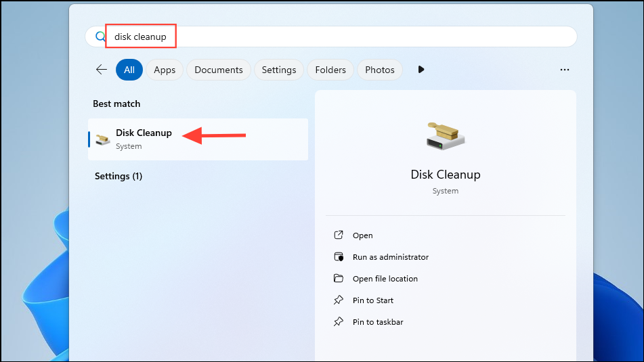Click the Disk Cleanup title in preview
Image resolution: width=644 pixels, height=362 pixels.
(446, 175)
